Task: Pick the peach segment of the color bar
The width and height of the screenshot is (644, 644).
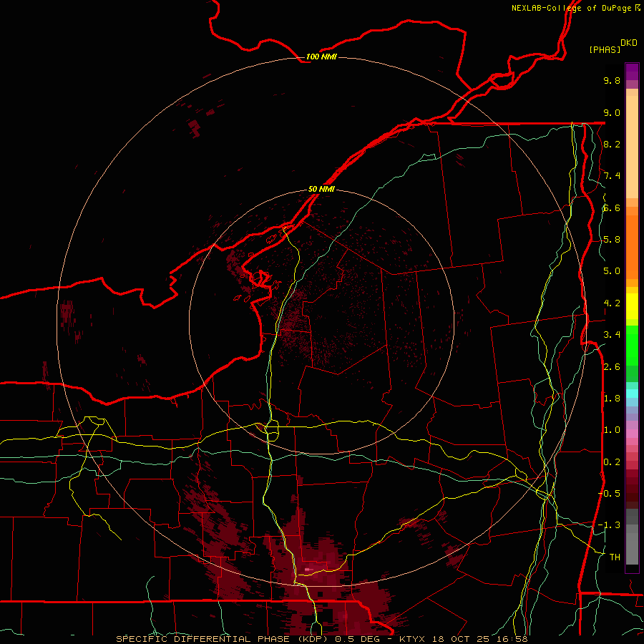Action: (x=632, y=147)
